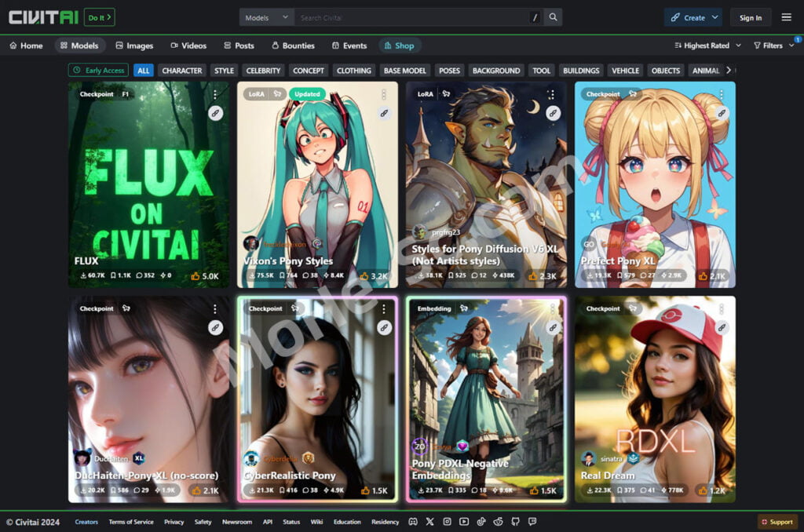804x532 pixels.
Task: Toggle the Early Access filter
Action: [98, 71]
